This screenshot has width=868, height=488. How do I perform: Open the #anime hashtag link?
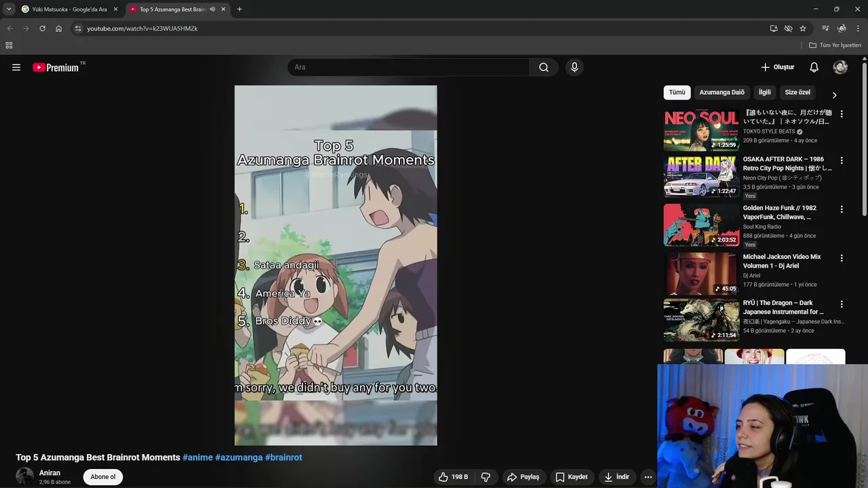197,457
